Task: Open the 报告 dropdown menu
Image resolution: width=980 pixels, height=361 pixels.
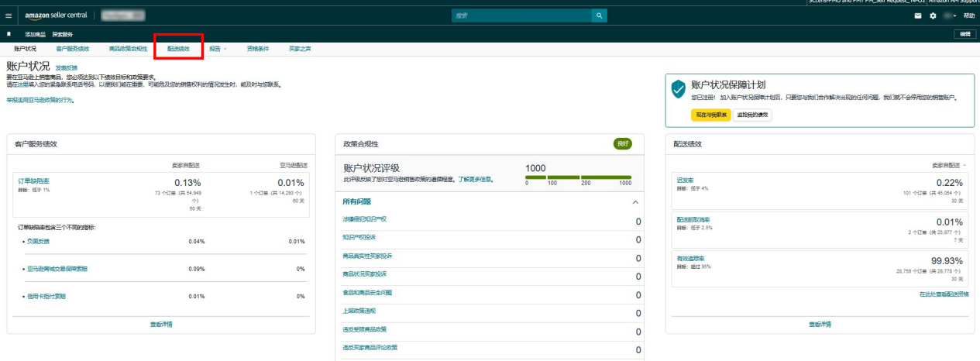Action: point(218,49)
